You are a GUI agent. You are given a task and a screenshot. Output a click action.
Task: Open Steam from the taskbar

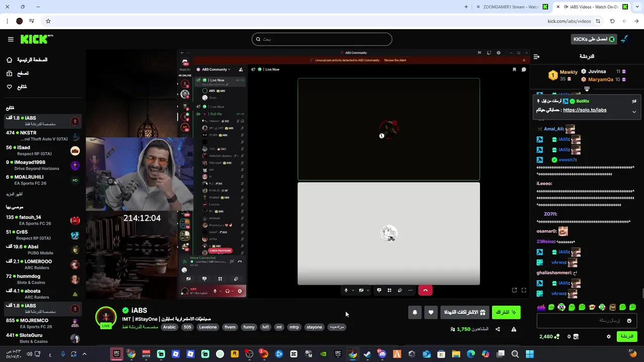(x=367, y=354)
